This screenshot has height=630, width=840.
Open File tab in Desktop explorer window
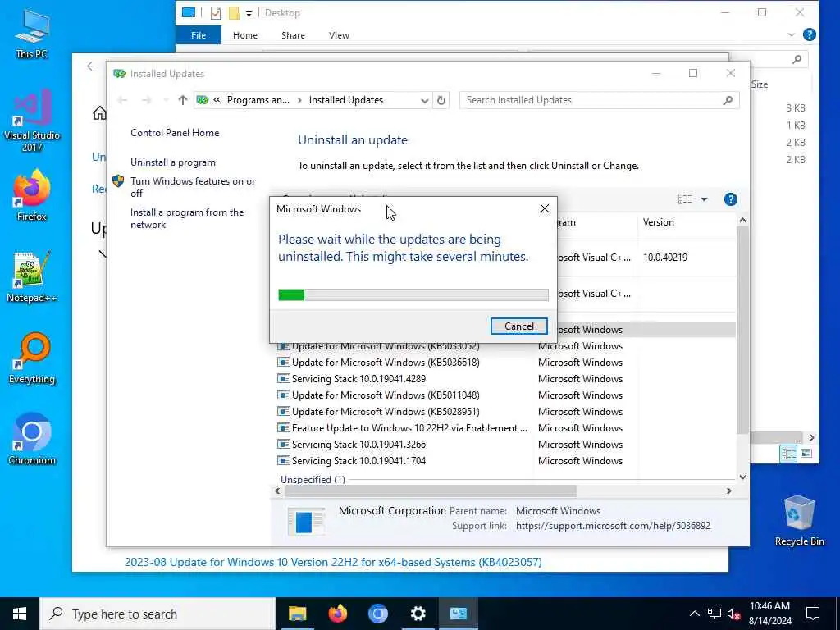tap(199, 35)
